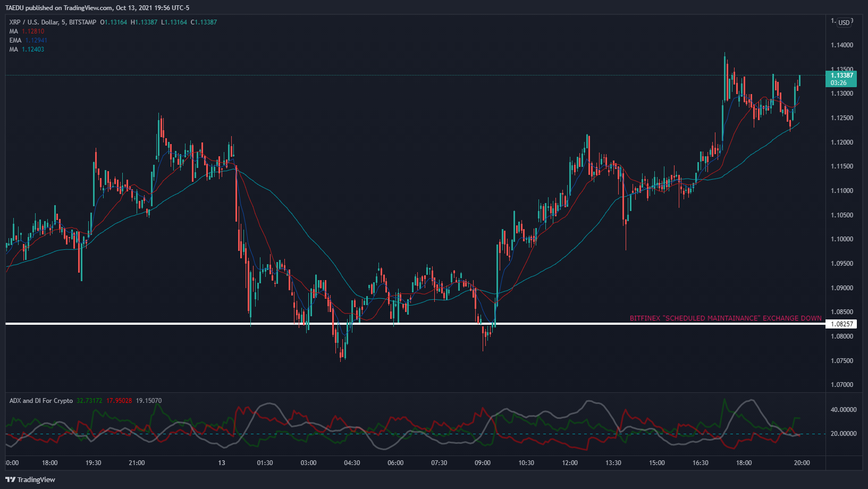Click the TradingView logo at bottom left
This screenshot has height=489, width=868.
30,479
